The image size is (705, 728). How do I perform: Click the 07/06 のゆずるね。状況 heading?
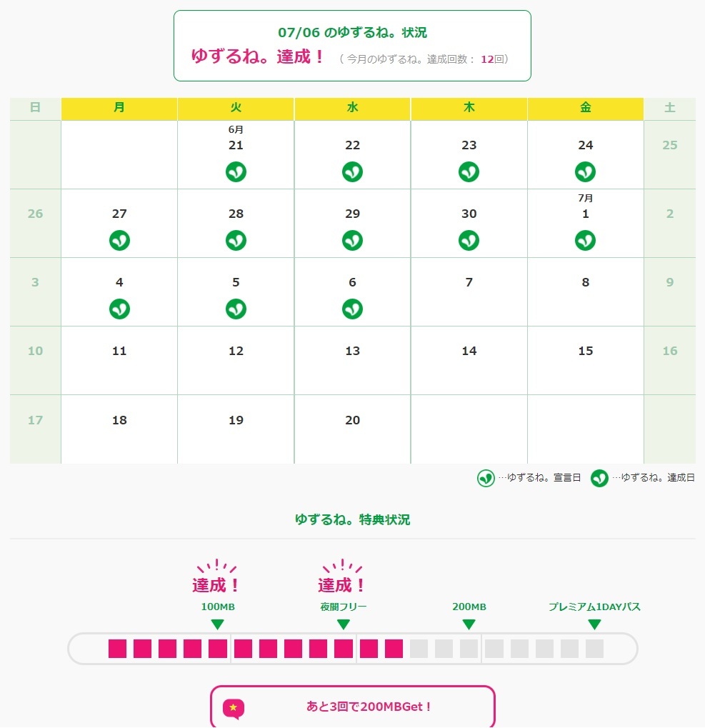(x=352, y=33)
